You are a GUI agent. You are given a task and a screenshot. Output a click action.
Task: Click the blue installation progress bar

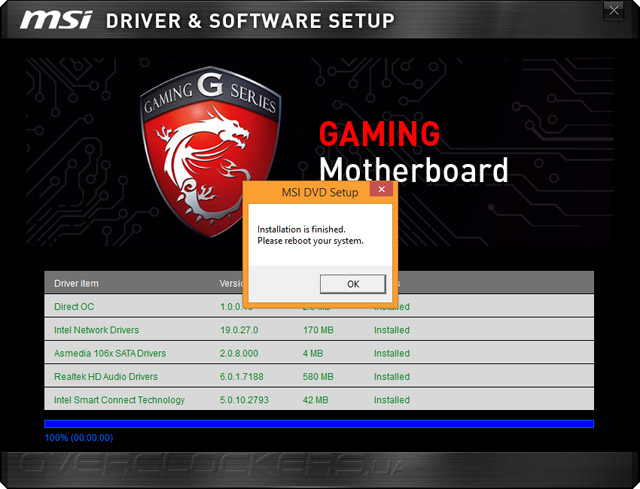(319, 424)
